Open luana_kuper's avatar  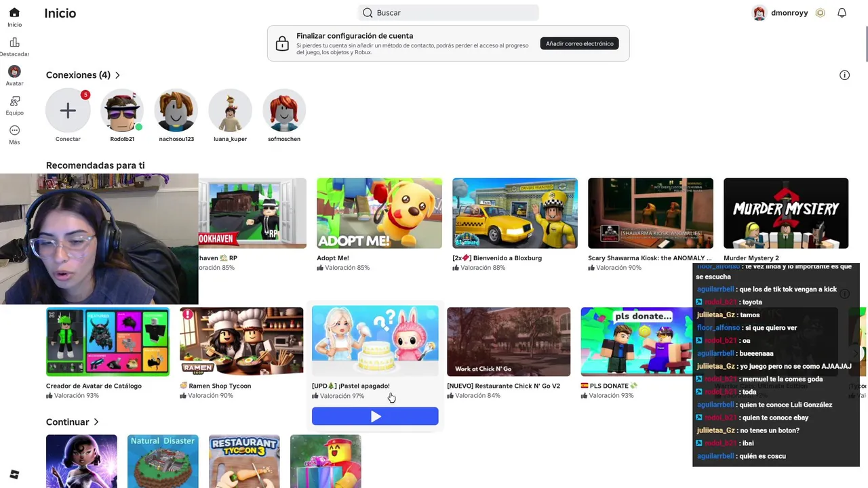click(230, 110)
